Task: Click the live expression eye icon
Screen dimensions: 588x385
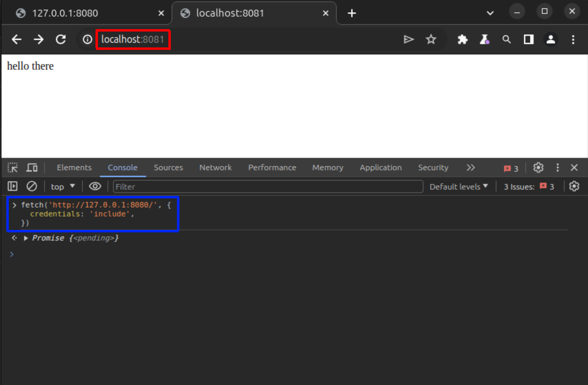Action: tap(95, 186)
